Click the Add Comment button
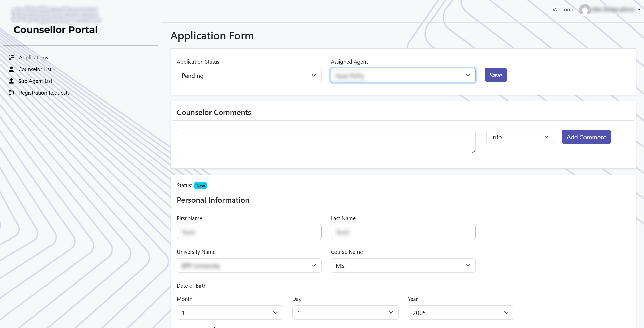The image size is (644, 328). [586, 137]
